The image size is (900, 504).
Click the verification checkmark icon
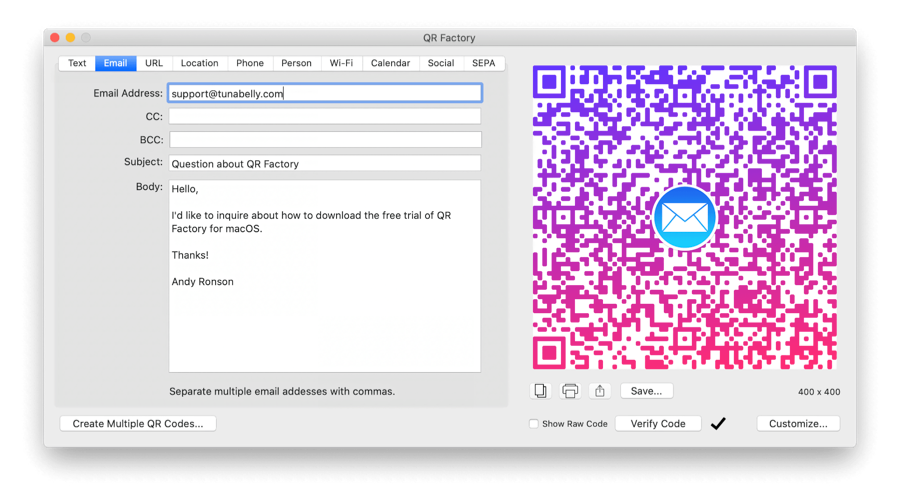[x=718, y=424]
